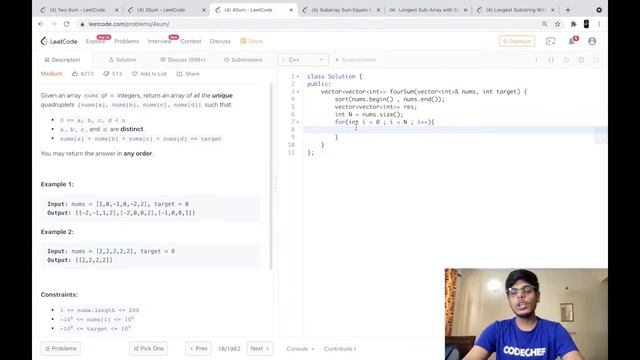Image resolution: width=640 pixels, height=360 pixels.
Task: Open Chrome three-dot menu
Action: pos(599,24)
